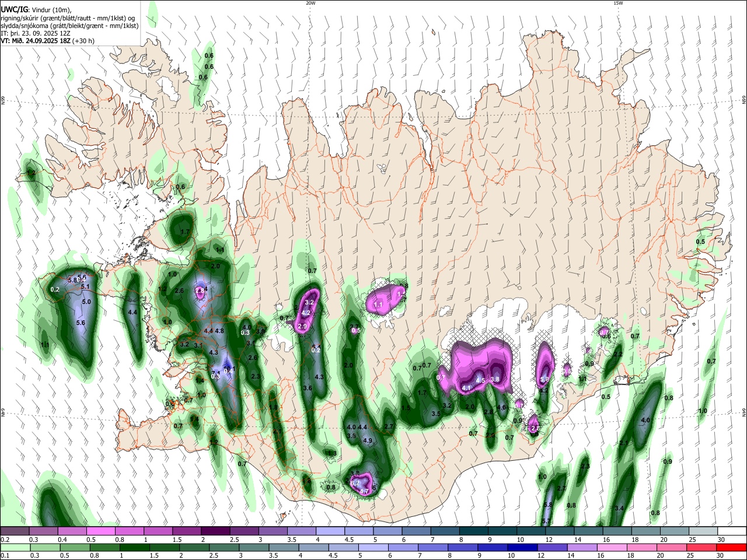Click the '0.1' label on the rain scale
The width and height of the screenshot is (747, 560).
pyautogui.click(x=5, y=556)
